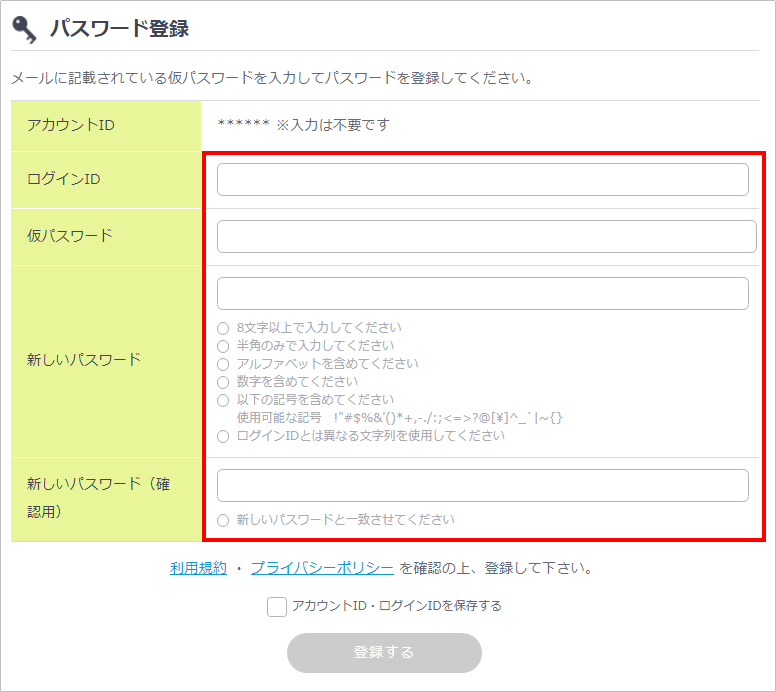This screenshot has width=776, height=692.
Task: Click the 数字を含めてください indicator circle
Action: pos(223,382)
